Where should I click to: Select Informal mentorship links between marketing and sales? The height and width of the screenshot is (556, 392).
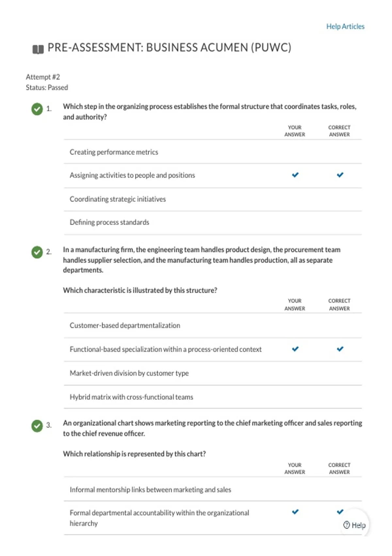pos(213,490)
